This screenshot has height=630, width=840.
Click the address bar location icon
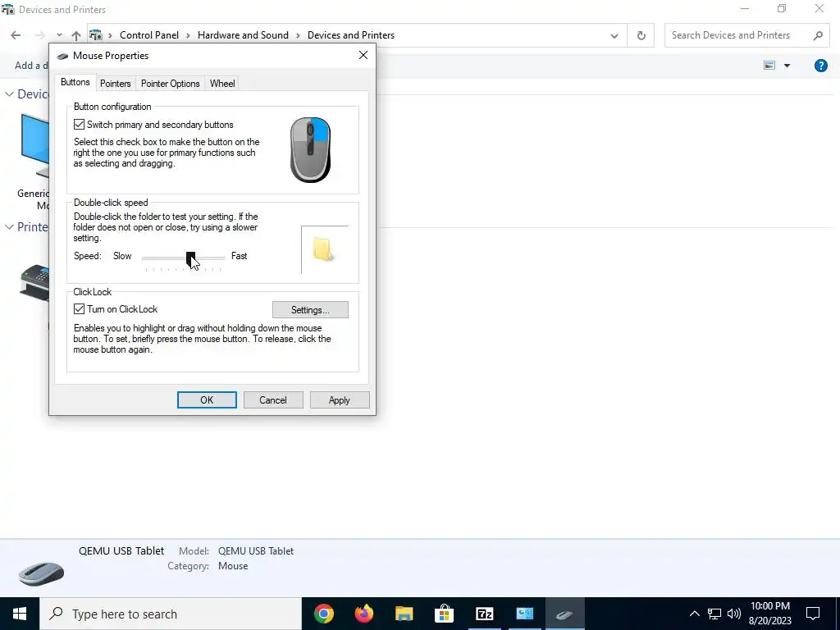96,35
